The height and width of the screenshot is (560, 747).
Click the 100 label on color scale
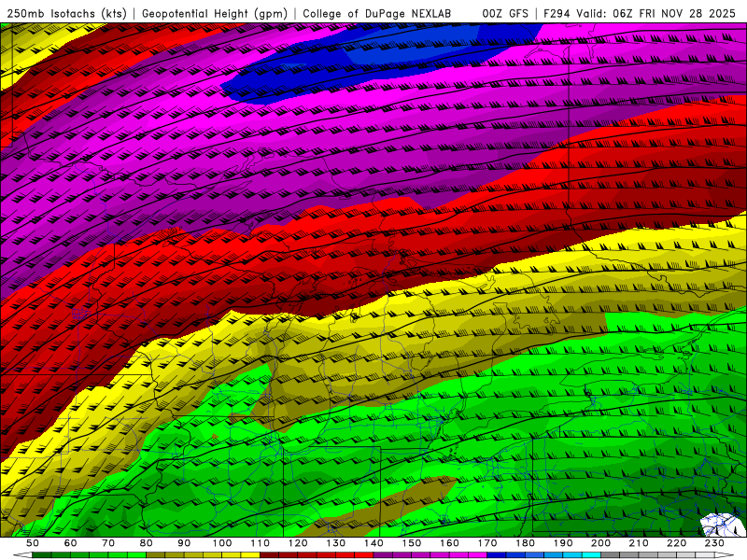[222, 543]
